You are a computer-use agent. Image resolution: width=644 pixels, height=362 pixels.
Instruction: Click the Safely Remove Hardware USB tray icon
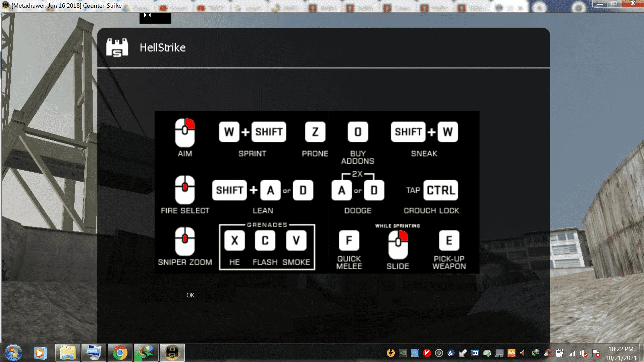pyautogui.click(x=463, y=353)
